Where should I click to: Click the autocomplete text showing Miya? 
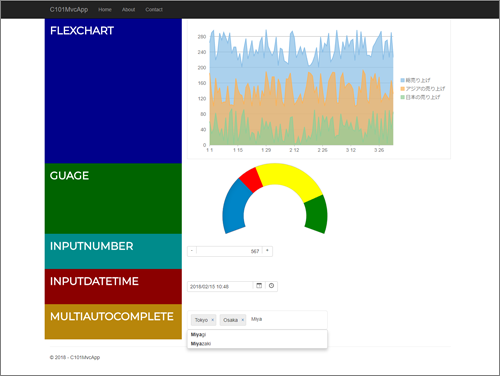click(x=256, y=319)
